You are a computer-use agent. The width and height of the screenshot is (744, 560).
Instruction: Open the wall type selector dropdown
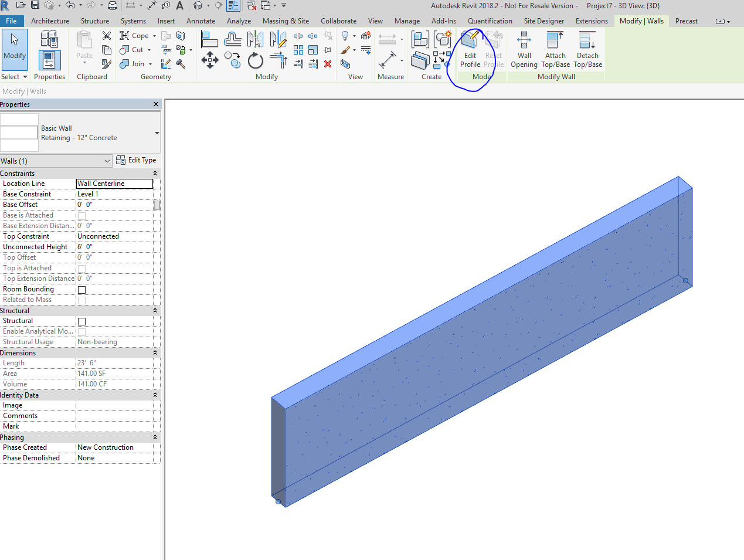tap(155, 132)
